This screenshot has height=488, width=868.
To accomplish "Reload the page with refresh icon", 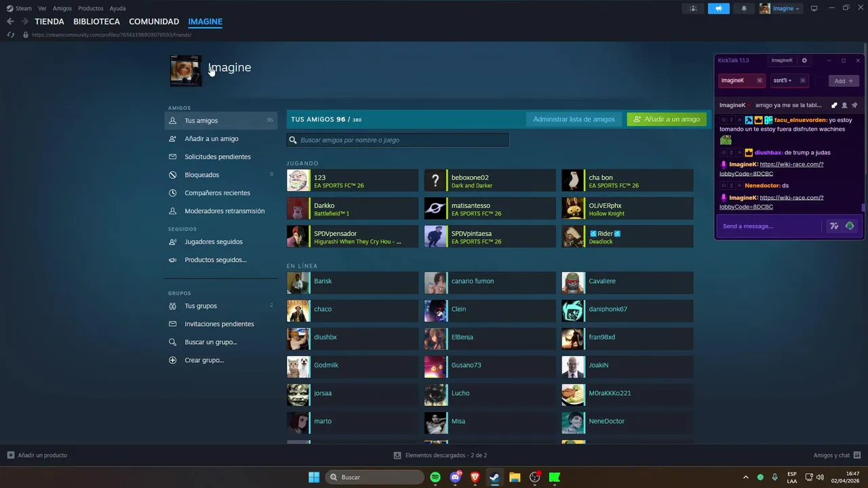I will [x=11, y=35].
